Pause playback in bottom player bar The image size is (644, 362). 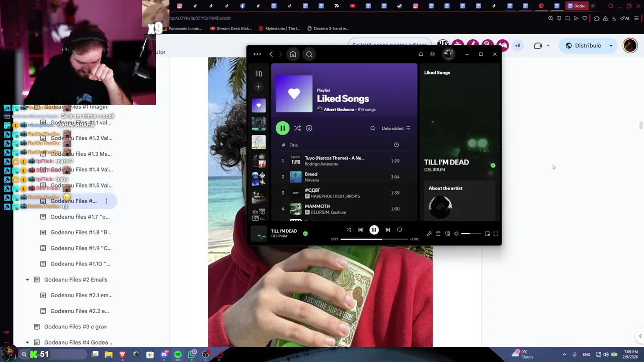pyautogui.click(x=374, y=230)
